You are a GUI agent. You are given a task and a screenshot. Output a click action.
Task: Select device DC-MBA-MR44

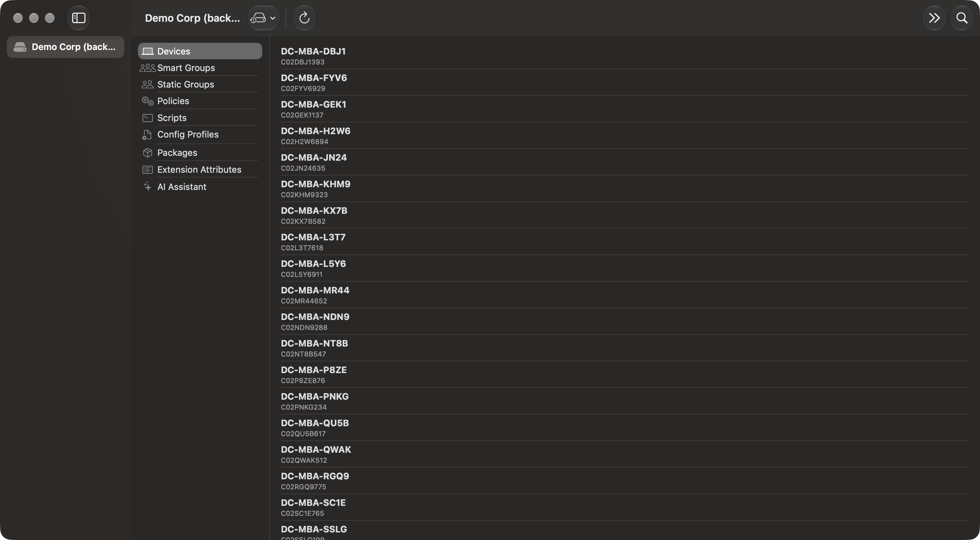click(625, 295)
